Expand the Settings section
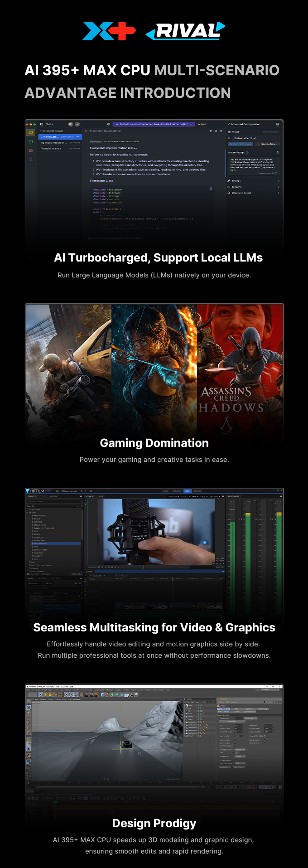The height and width of the screenshot is (868, 308). (254, 180)
